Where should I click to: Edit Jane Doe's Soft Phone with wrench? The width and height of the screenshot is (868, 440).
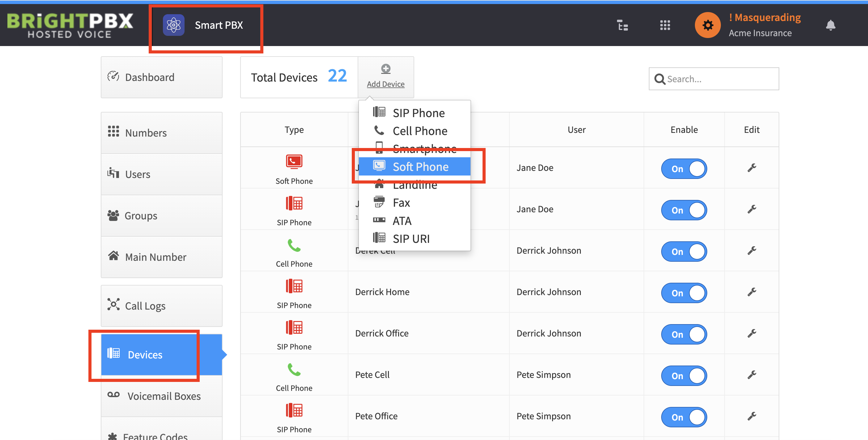pos(751,168)
